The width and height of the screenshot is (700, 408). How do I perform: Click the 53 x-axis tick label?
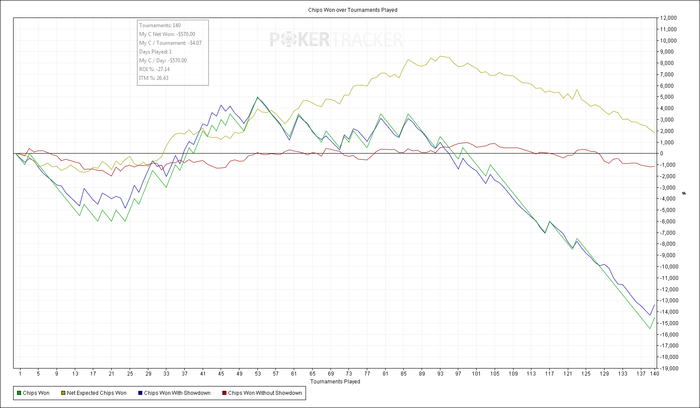click(x=258, y=374)
